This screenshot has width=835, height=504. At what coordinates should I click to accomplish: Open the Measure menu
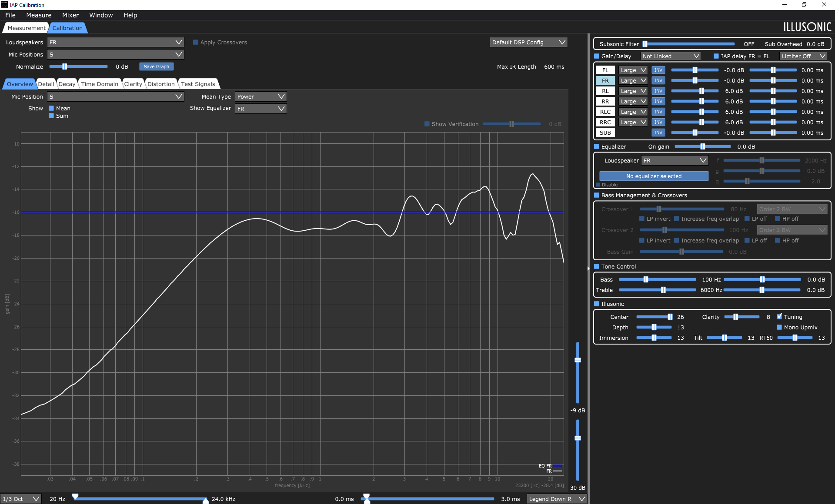[39, 15]
